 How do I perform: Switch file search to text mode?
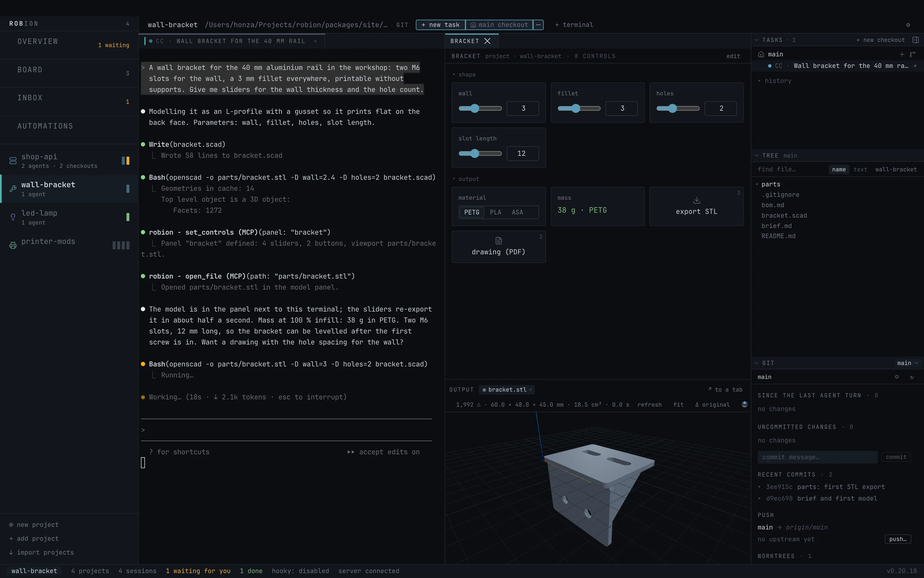[860, 169]
